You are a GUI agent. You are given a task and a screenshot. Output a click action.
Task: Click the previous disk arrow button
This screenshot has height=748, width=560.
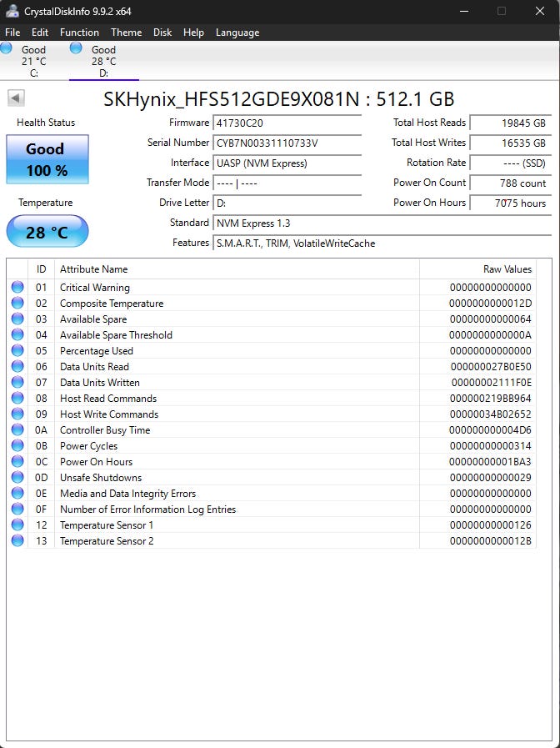(16, 98)
